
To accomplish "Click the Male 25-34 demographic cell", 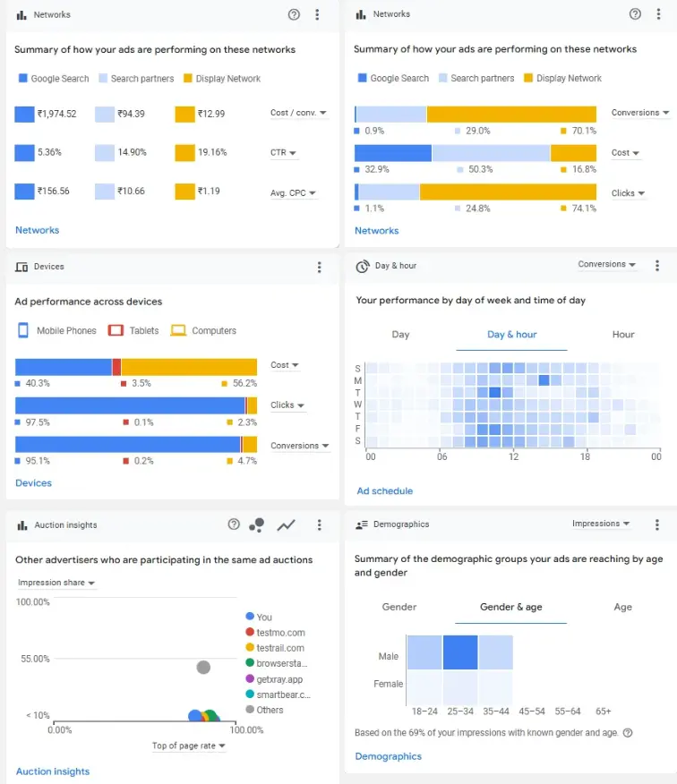I will click(x=460, y=652).
